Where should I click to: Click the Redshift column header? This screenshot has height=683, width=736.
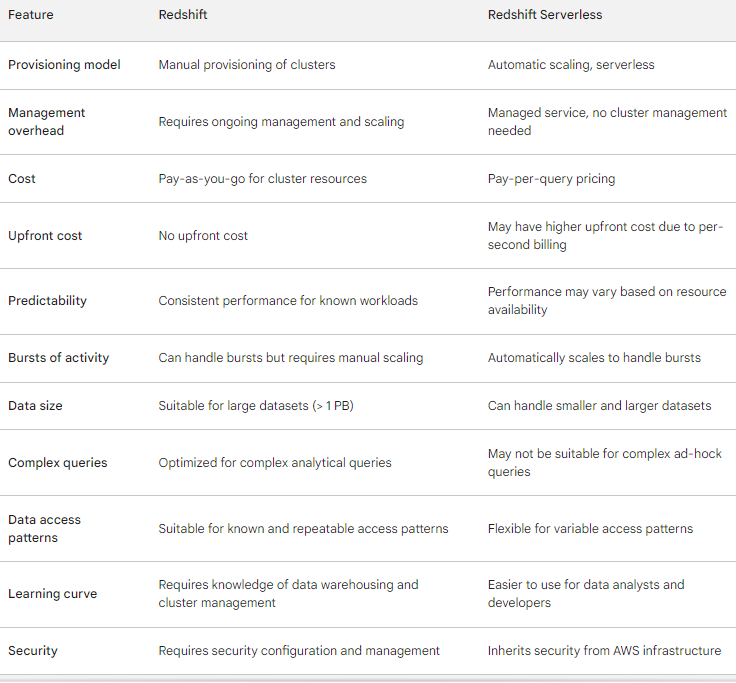(x=183, y=15)
